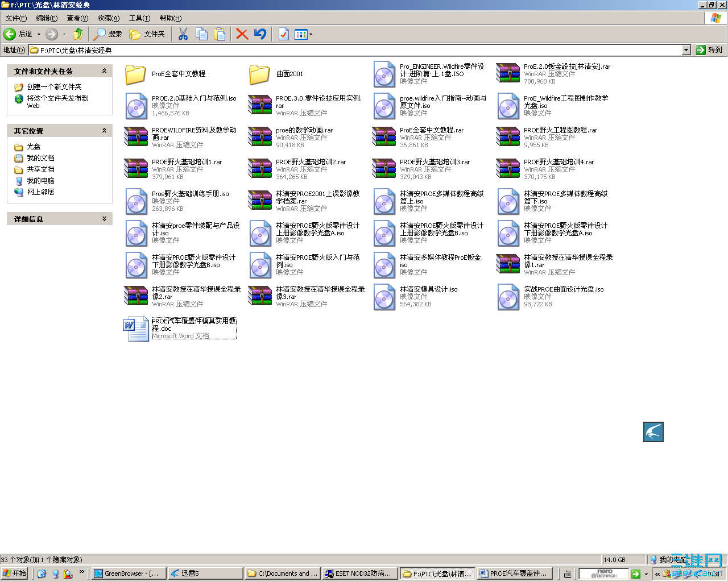Select PROE野火基础培训1.rar archive icon
This screenshot has width=728, height=582.
point(136,169)
